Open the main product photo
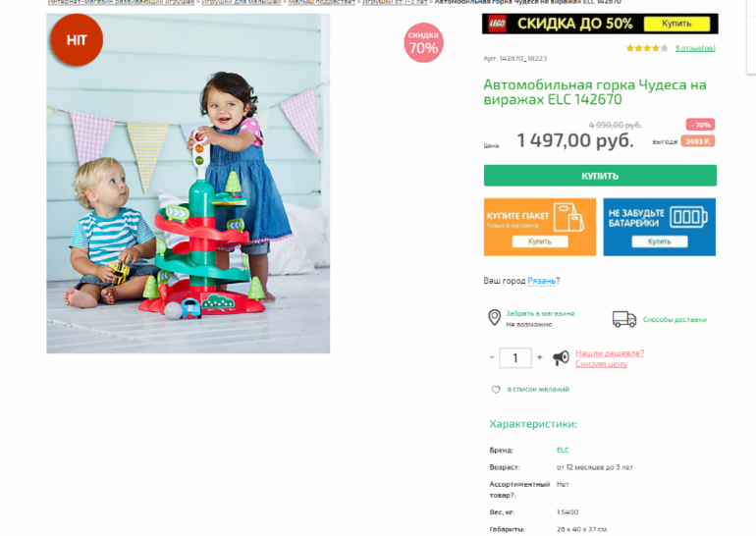The image size is (756, 536). tap(189, 184)
